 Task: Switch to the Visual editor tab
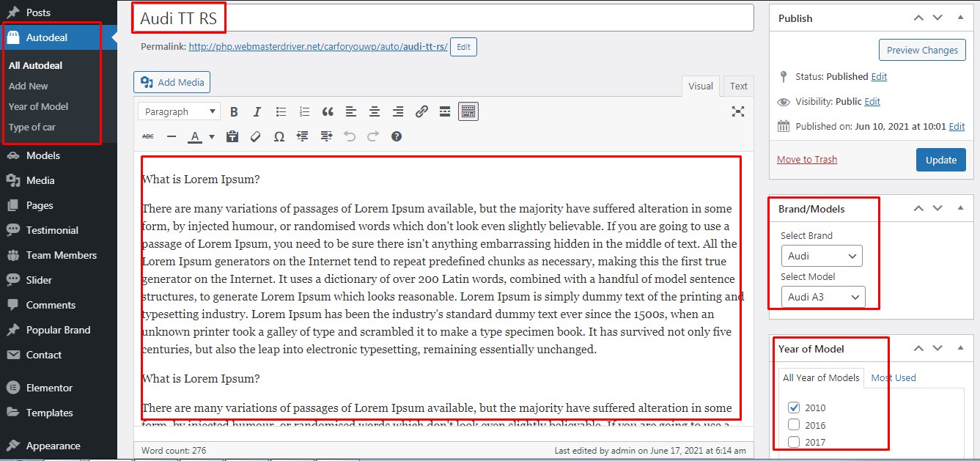click(x=701, y=86)
